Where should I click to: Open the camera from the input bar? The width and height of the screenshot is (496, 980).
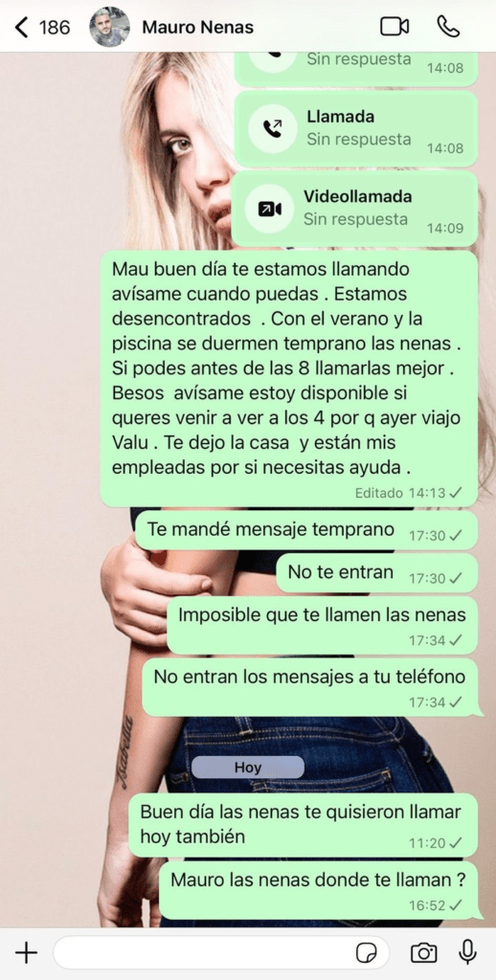point(423,953)
